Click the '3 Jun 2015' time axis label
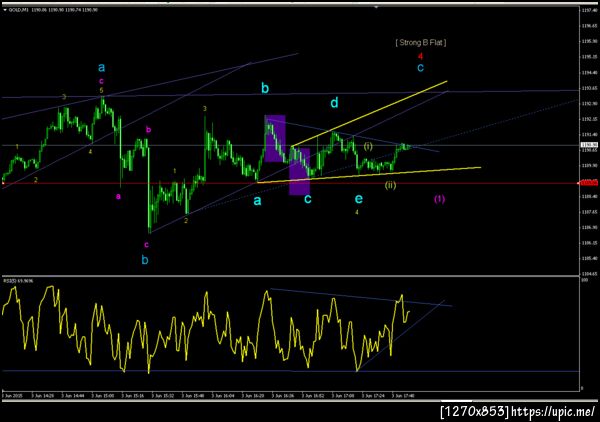 (x=12, y=396)
